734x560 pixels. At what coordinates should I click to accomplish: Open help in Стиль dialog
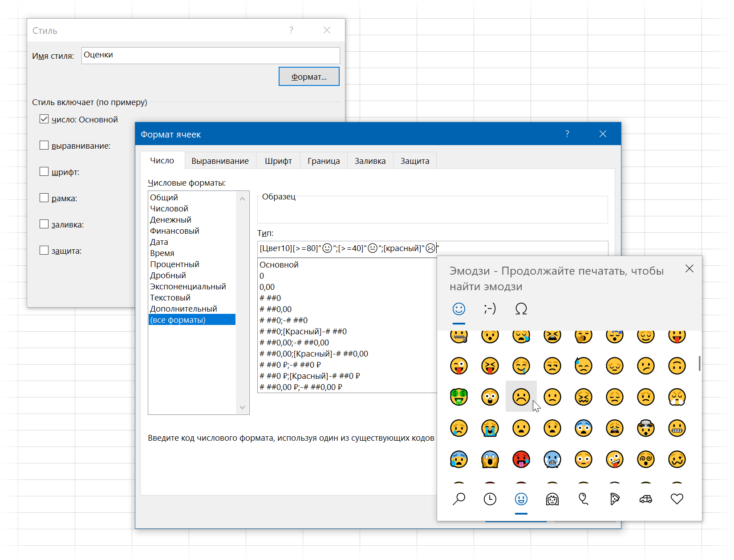coord(291,30)
